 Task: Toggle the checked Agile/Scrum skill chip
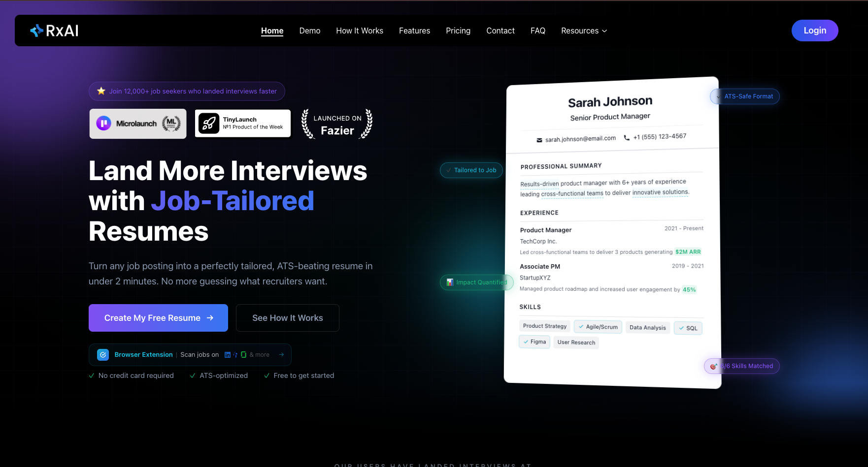598,327
